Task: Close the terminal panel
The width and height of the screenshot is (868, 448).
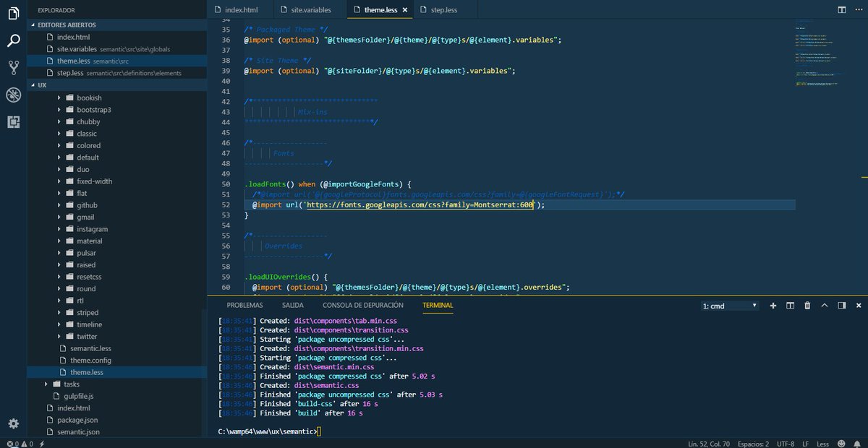Action: point(858,306)
